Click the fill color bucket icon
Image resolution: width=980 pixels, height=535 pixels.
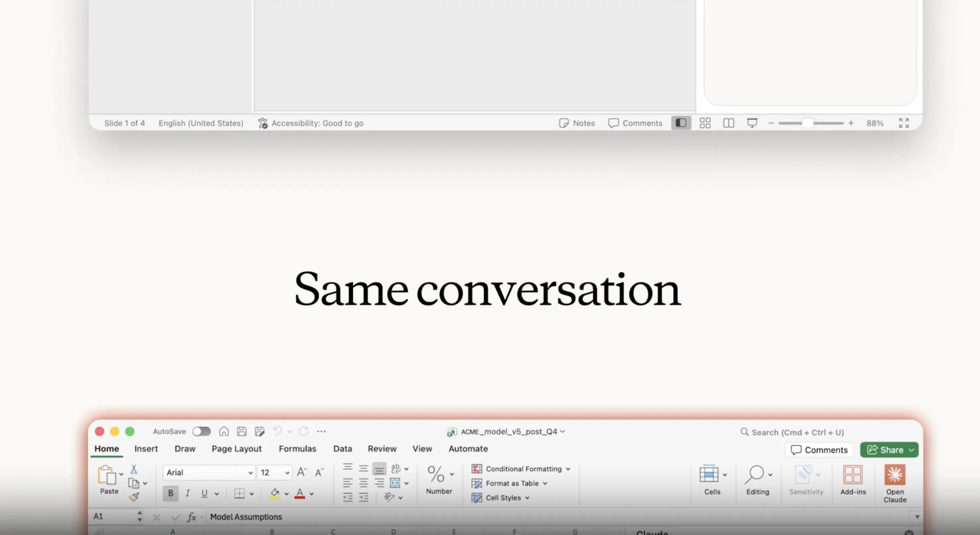point(275,493)
